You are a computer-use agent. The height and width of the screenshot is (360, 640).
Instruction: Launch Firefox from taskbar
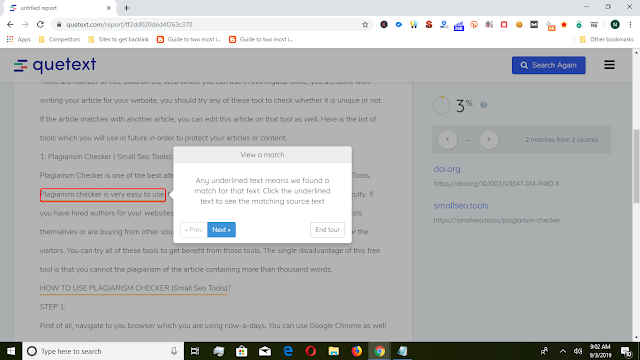[x=356, y=351]
